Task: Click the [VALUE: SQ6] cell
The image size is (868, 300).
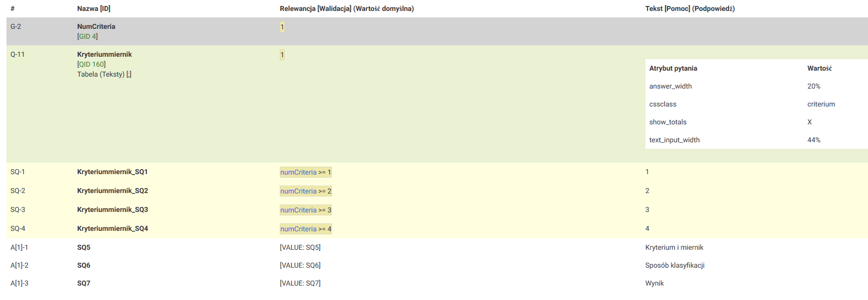Action: click(x=300, y=265)
